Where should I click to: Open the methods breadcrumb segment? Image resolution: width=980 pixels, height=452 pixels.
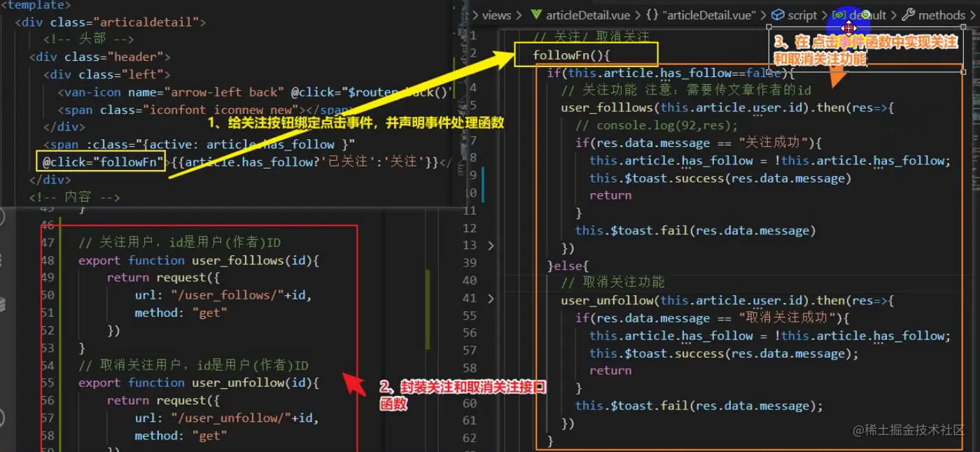(x=934, y=15)
